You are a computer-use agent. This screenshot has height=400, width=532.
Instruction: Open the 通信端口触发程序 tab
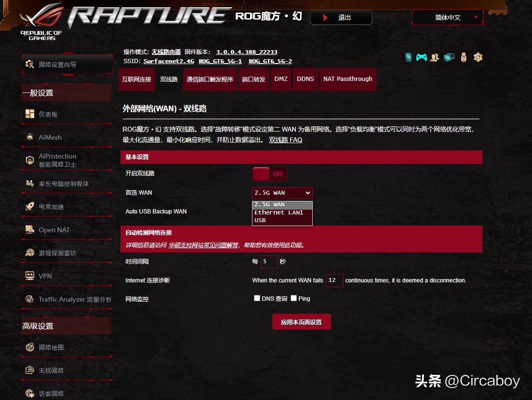pyautogui.click(x=210, y=80)
